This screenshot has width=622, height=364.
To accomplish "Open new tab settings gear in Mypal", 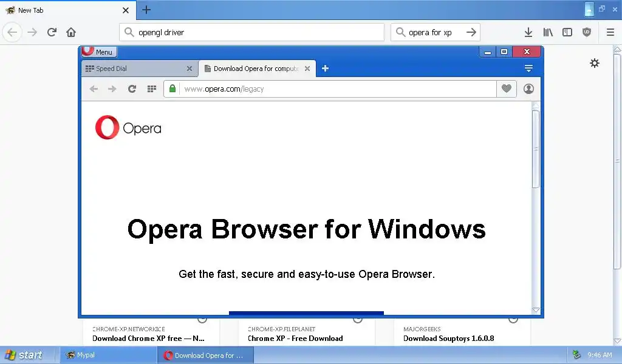I will 595,63.
